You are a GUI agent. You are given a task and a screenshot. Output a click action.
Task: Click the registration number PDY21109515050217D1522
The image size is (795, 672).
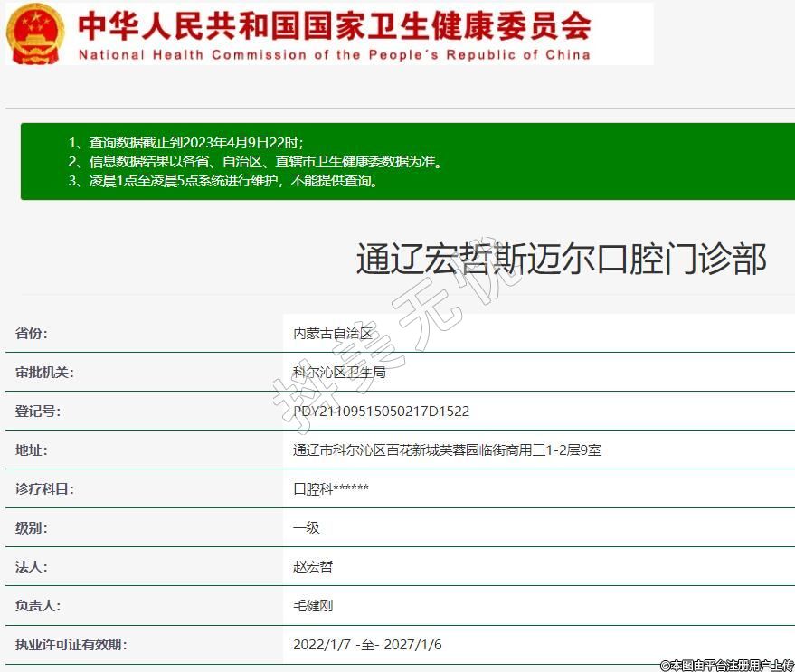[381, 411]
